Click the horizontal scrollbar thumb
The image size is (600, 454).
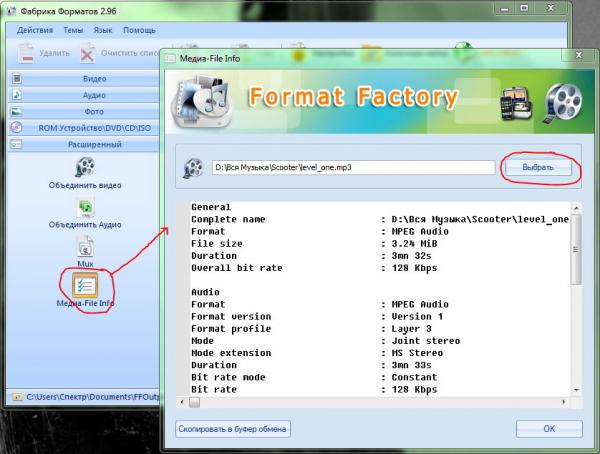(194, 402)
